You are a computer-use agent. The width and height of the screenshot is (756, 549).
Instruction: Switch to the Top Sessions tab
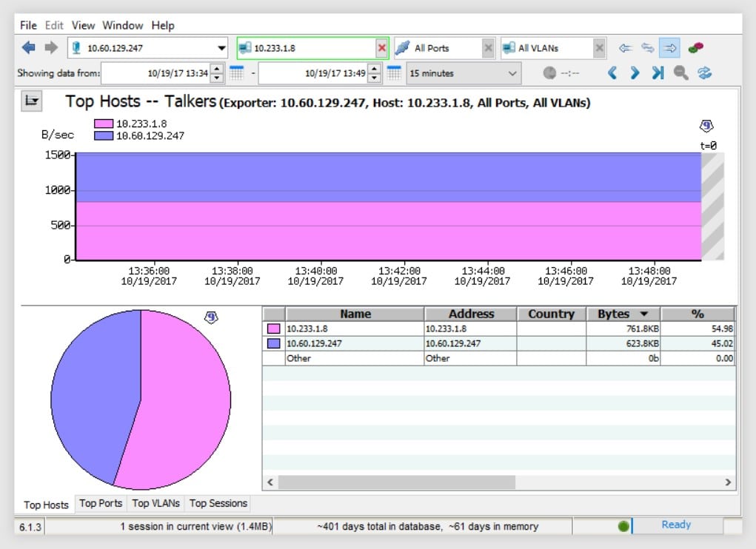click(218, 503)
